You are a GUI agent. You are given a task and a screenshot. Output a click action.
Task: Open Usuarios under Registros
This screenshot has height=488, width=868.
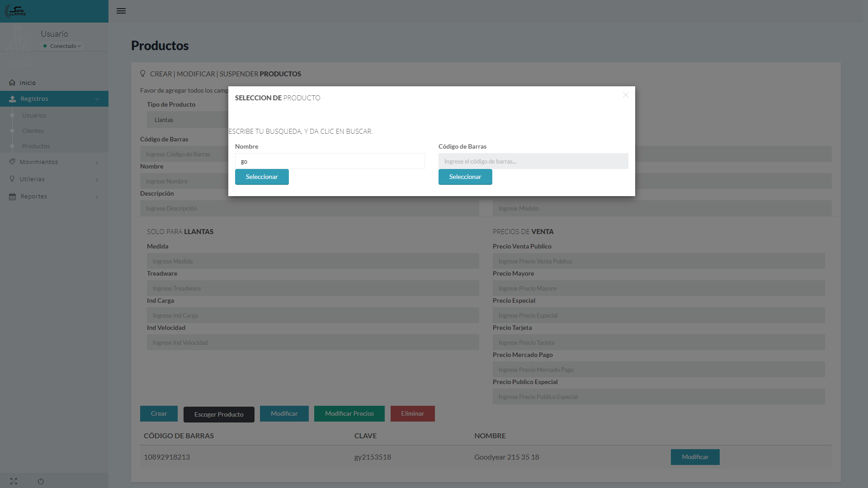click(x=34, y=115)
